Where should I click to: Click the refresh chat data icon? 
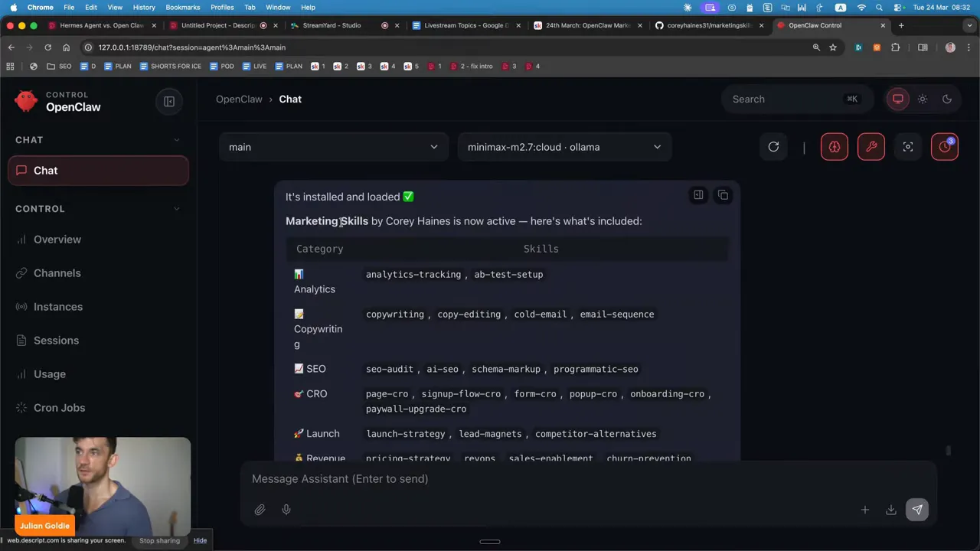click(x=773, y=147)
